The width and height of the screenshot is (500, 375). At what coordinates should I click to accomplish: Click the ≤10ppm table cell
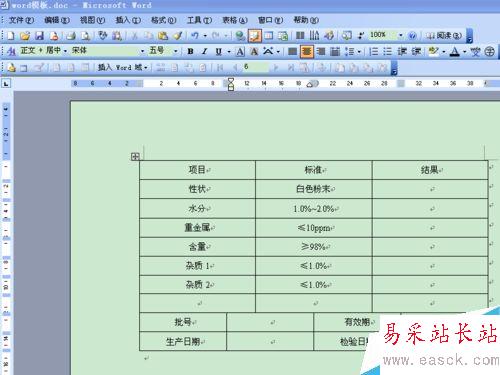[314, 228]
